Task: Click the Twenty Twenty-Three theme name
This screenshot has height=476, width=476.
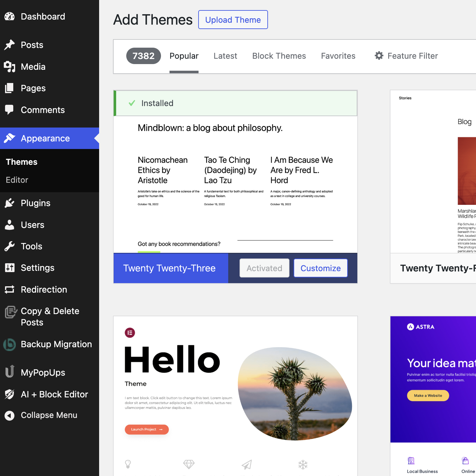Action: click(x=170, y=268)
